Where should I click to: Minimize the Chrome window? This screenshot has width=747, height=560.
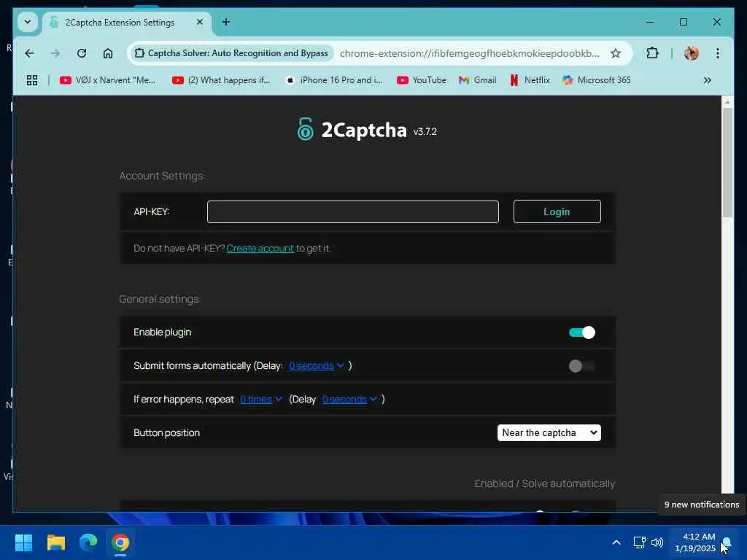(649, 22)
